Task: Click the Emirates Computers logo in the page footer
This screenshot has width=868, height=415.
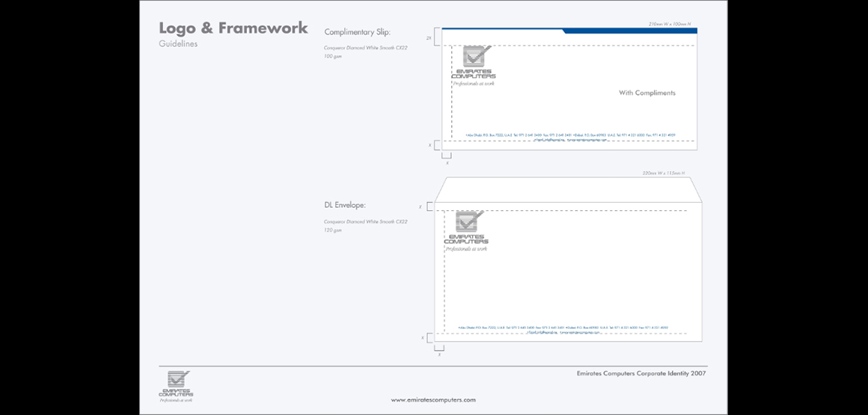Action: [176, 384]
